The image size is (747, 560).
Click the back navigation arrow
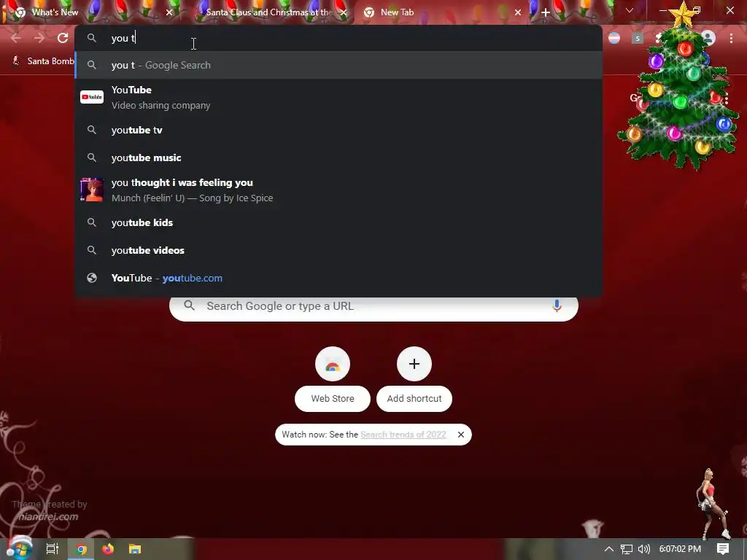point(16,38)
